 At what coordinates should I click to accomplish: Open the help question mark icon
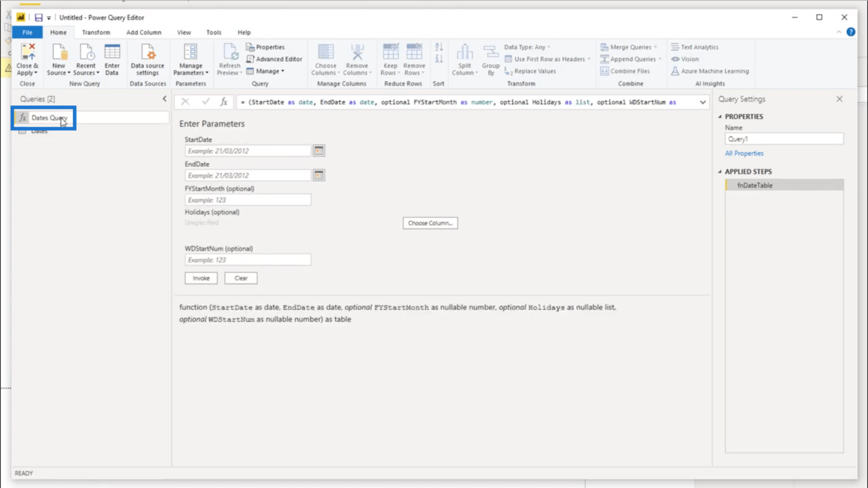[x=851, y=32]
